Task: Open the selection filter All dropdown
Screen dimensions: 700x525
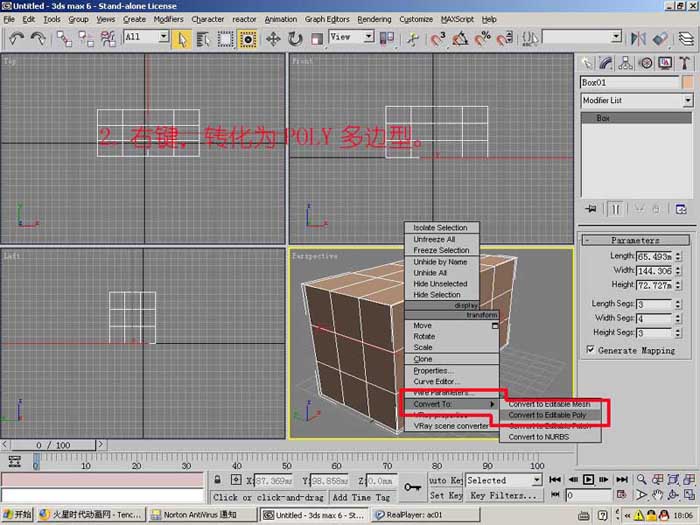Action: (164, 36)
